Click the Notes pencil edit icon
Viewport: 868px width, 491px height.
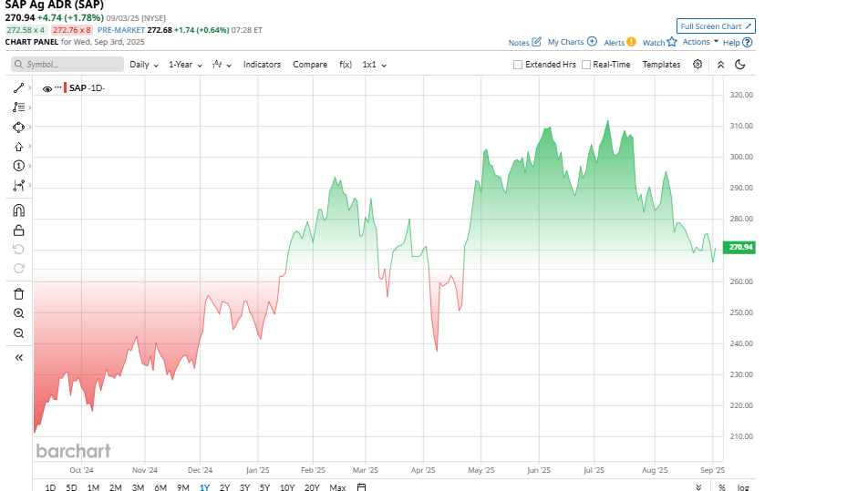click(536, 42)
